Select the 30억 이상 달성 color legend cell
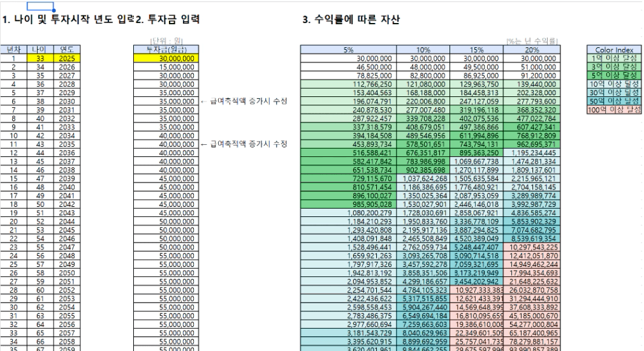The width and height of the screenshot is (644, 351). point(614,93)
